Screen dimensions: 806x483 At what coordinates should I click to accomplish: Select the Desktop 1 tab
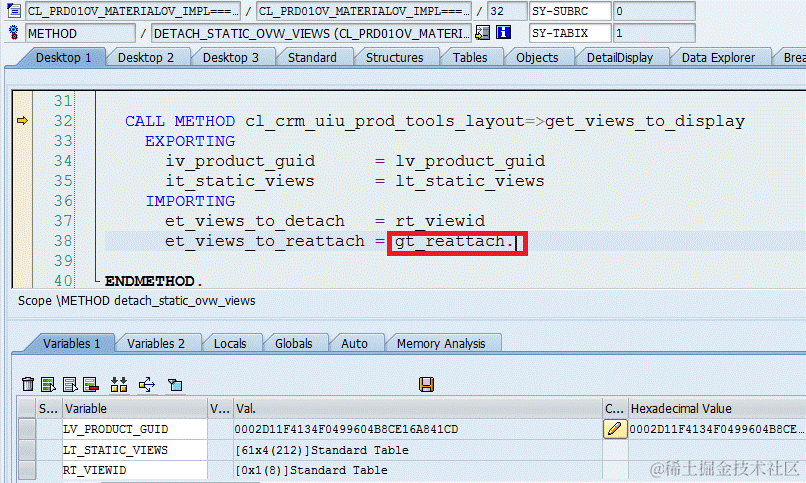pyautogui.click(x=63, y=58)
